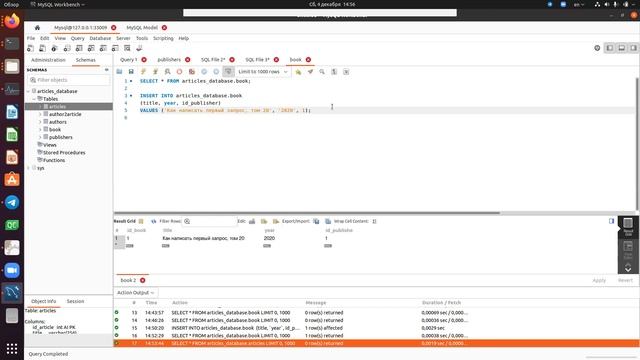Open Workbench preferences with the gear icon
This screenshot has width=640, height=360.
click(597, 48)
